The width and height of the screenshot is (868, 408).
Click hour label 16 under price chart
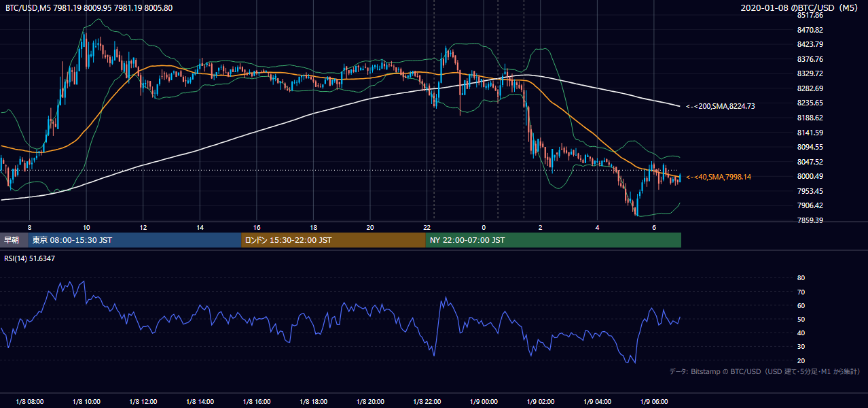tap(257, 226)
